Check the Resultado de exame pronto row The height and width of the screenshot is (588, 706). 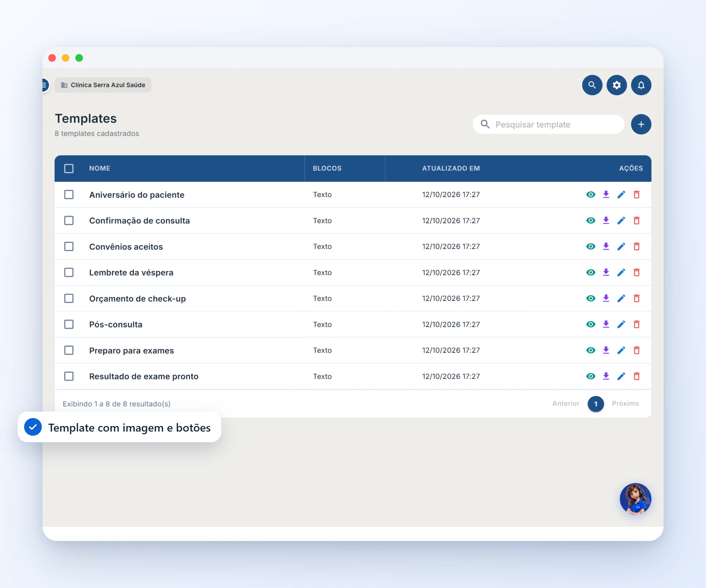(x=69, y=376)
